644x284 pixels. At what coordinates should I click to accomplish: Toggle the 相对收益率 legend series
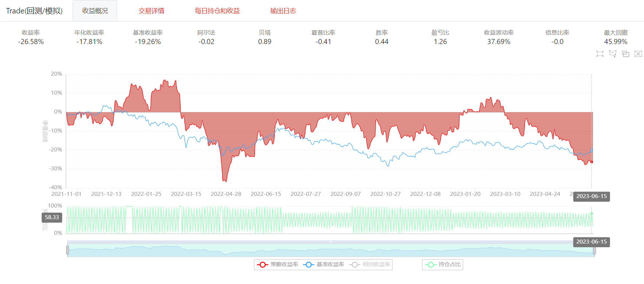click(x=369, y=264)
